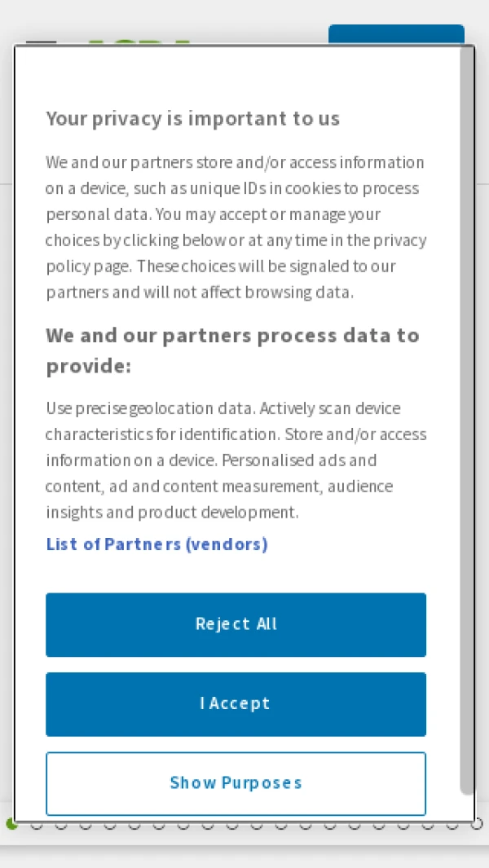Select the first green carousel dot
The image size is (489, 868).
tap(11, 825)
